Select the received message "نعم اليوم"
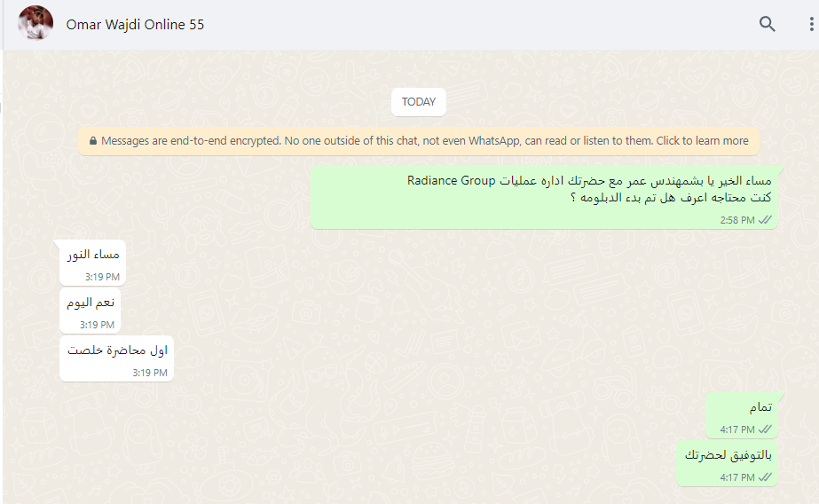Screen dimensions: 819x504 [x=90, y=311]
